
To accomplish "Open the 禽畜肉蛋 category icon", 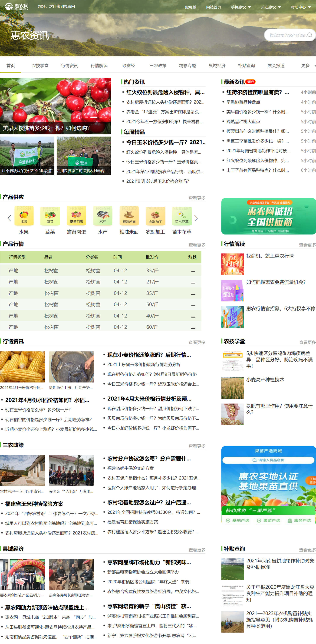I will (x=77, y=216).
